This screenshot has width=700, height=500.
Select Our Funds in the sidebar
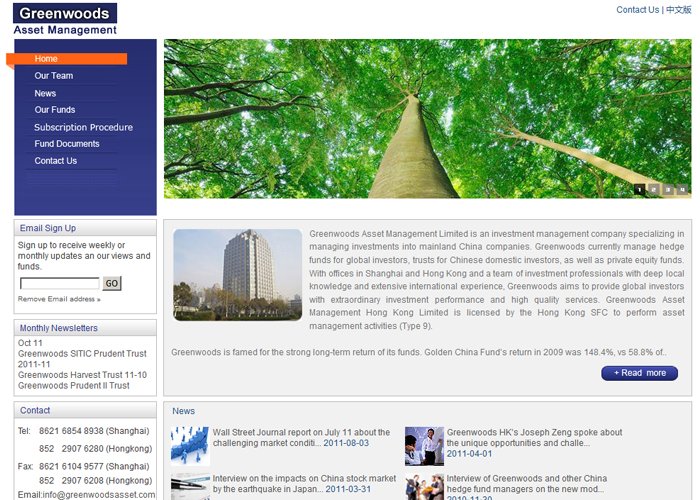click(x=55, y=110)
